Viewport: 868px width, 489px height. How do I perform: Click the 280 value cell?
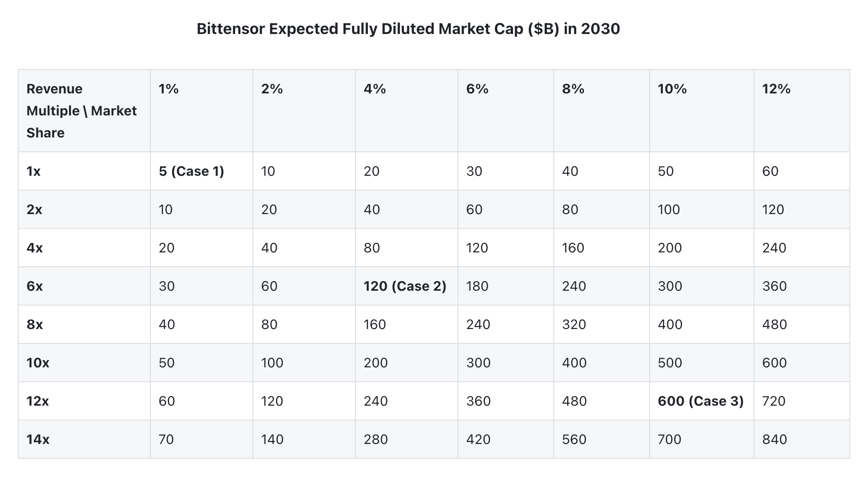coord(376,440)
